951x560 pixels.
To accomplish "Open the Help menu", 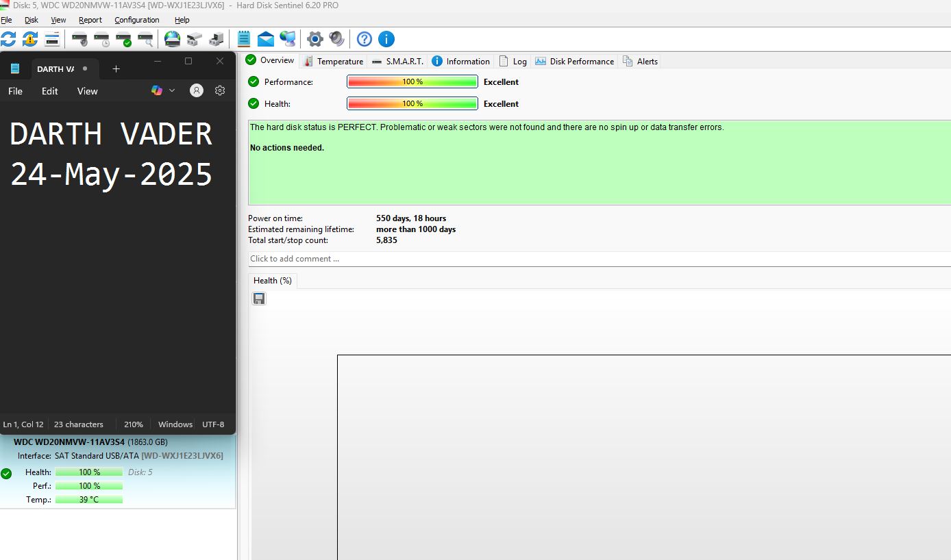I will 182,20.
